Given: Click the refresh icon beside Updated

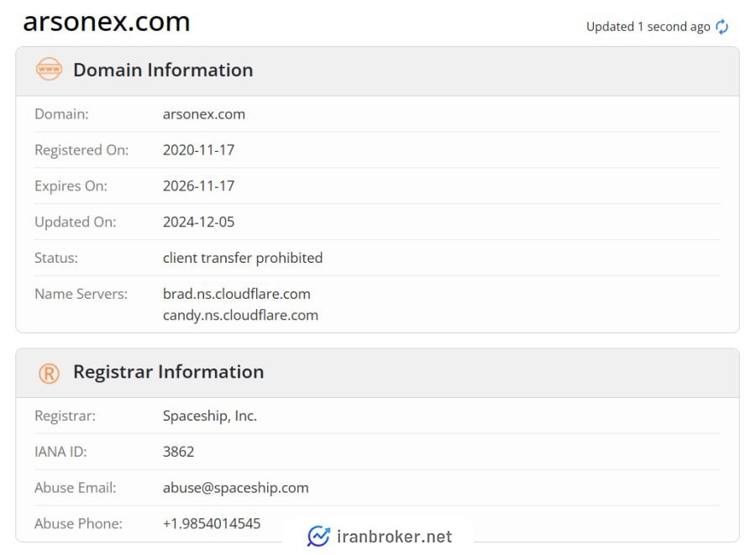Looking at the screenshot, I should (x=722, y=27).
